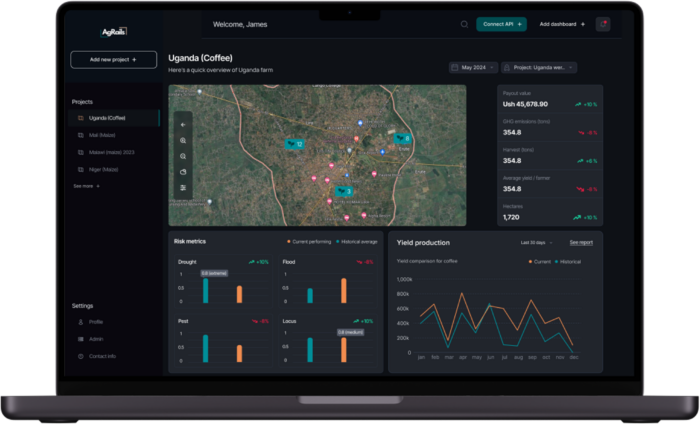
Task: Open the Project: Uganda selector dropdown
Action: [539, 67]
